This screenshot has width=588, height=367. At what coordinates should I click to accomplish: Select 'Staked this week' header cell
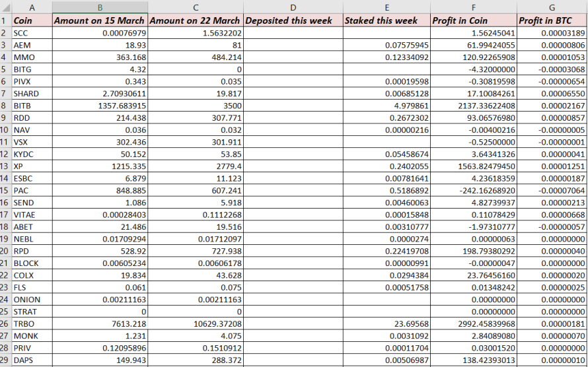pos(386,20)
